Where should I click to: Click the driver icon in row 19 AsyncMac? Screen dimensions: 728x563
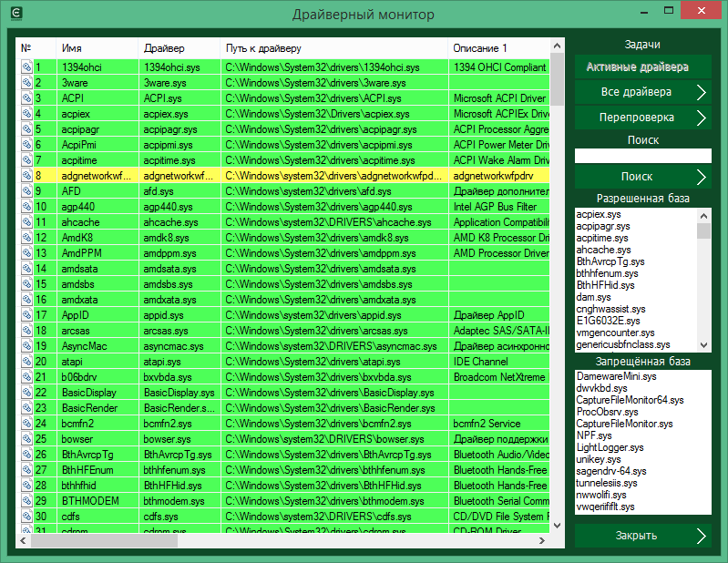27,346
